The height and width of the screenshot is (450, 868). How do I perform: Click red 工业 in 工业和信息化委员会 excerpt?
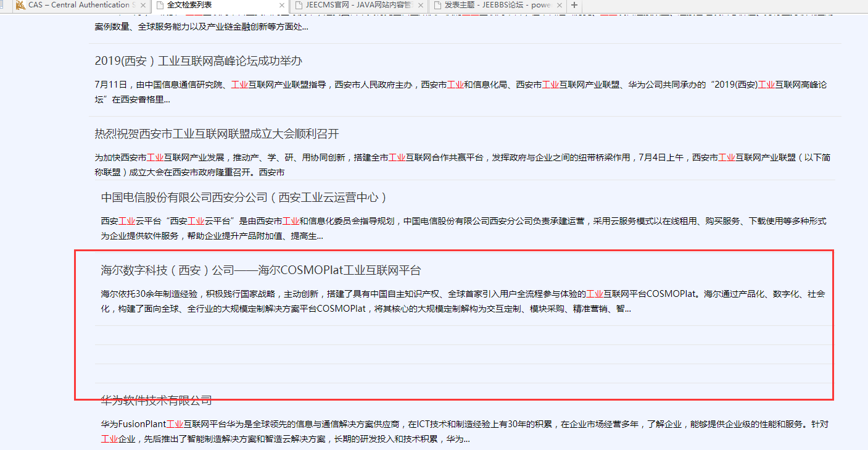(x=291, y=221)
